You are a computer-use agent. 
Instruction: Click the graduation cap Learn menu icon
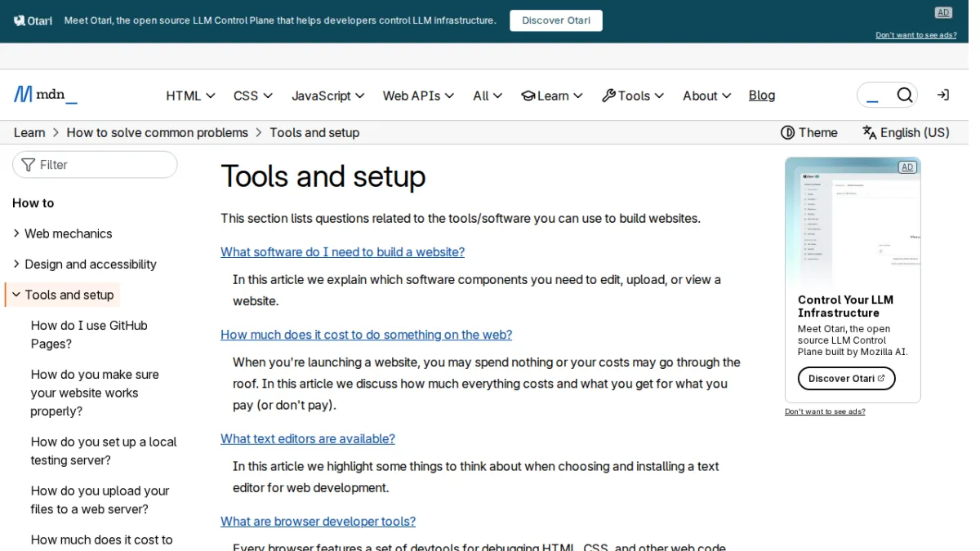528,96
